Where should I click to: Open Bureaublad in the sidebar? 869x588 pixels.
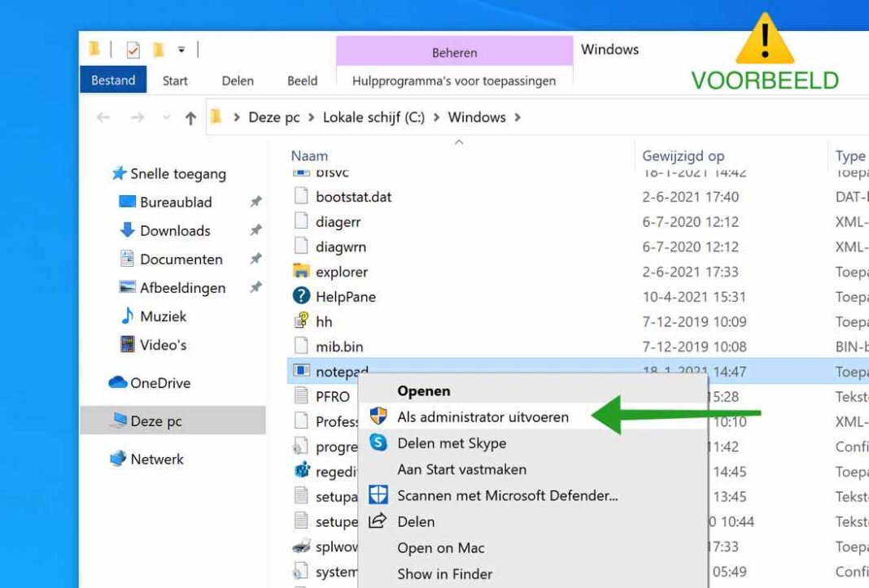point(176,203)
